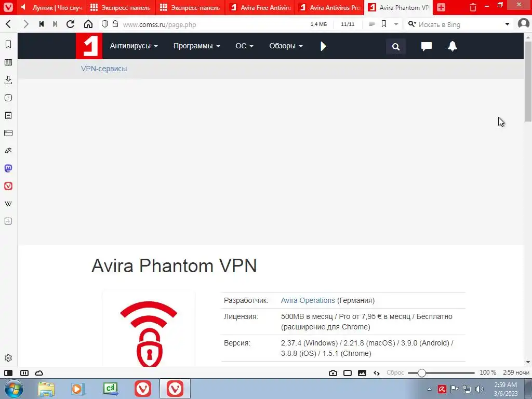Adjust the page zoom slider handle
This screenshot has height=399, width=532.
coord(421,373)
